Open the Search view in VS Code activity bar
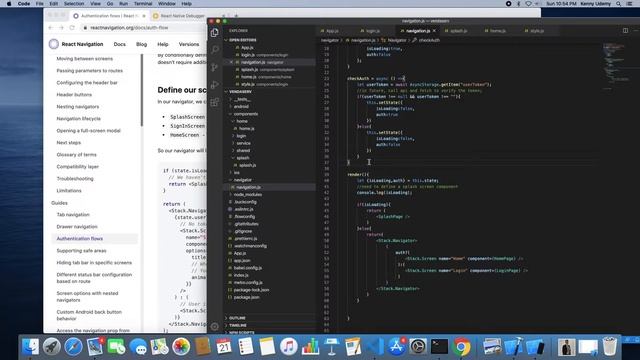The image size is (640, 360). click(215, 50)
